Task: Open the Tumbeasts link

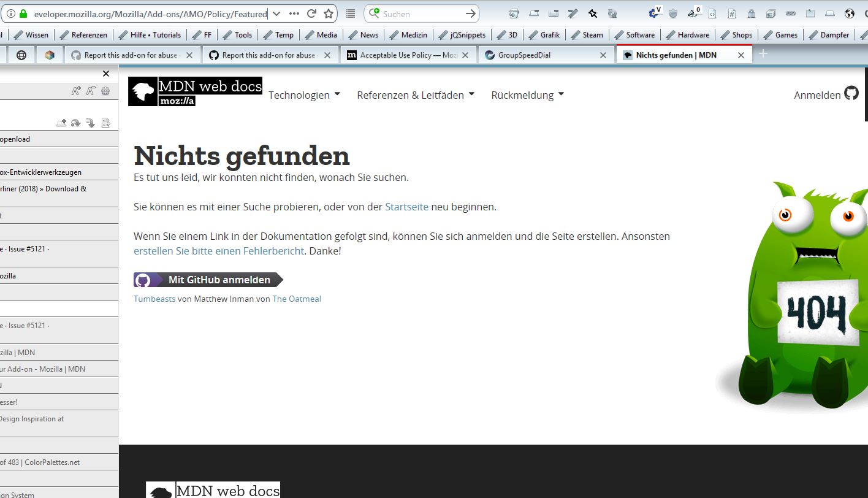Action: click(x=154, y=299)
